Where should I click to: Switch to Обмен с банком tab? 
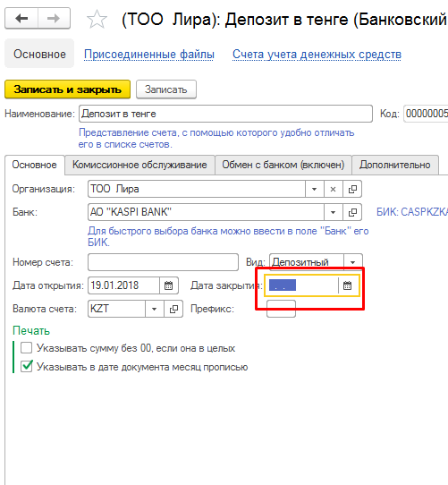pos(283,165)
